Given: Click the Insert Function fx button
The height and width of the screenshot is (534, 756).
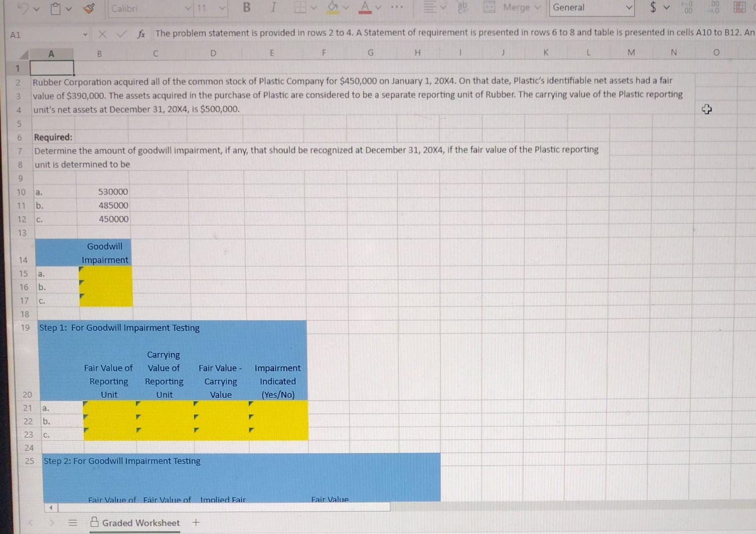Looking at the screenshot, I should [x=142, y=34].
